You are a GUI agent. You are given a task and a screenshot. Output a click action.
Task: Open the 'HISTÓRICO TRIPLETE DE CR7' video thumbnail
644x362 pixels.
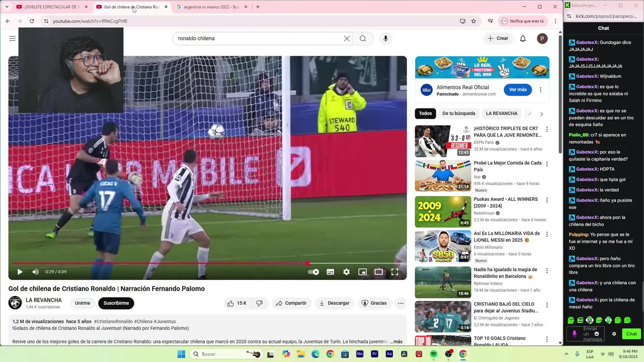(443, 141)
